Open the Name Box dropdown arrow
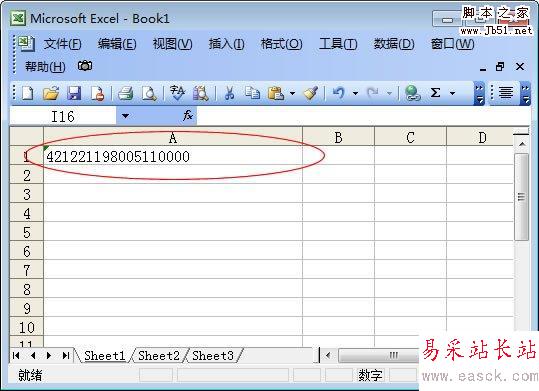 125,116
